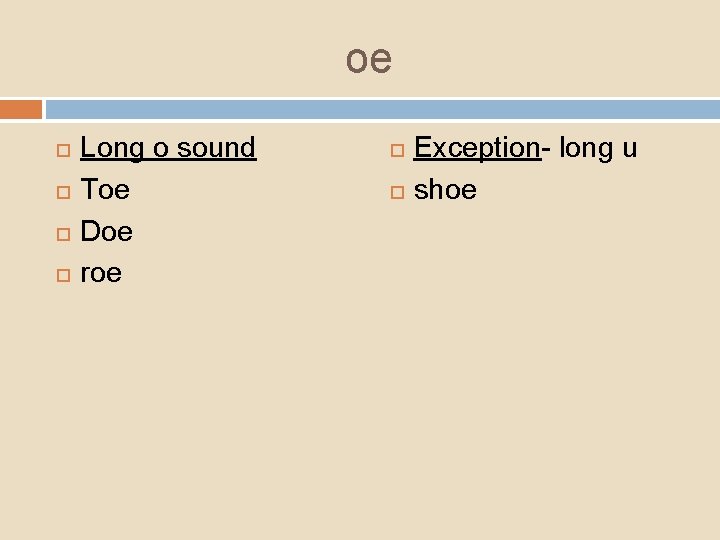This screenshot has height=540, width=720.
Task: Select the word roe
Action: point(101,273)
